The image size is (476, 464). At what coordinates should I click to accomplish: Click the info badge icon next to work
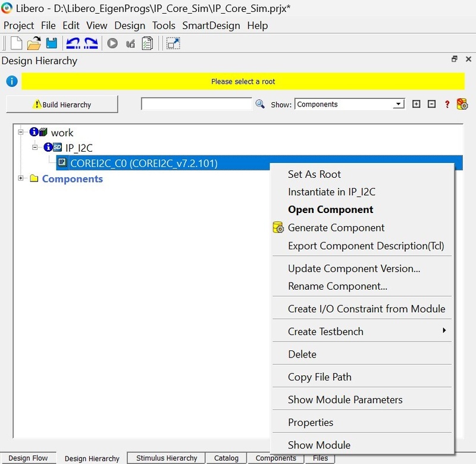click(x=34, y=131)
